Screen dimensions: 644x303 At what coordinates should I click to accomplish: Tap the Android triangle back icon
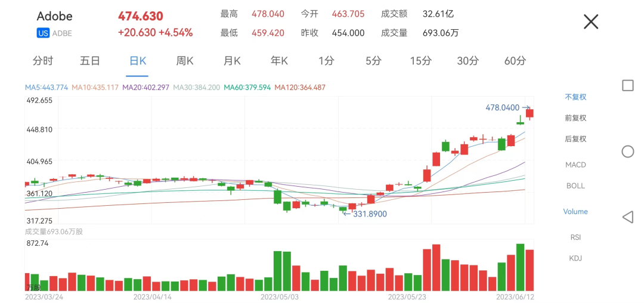click(x=627, y=217)
